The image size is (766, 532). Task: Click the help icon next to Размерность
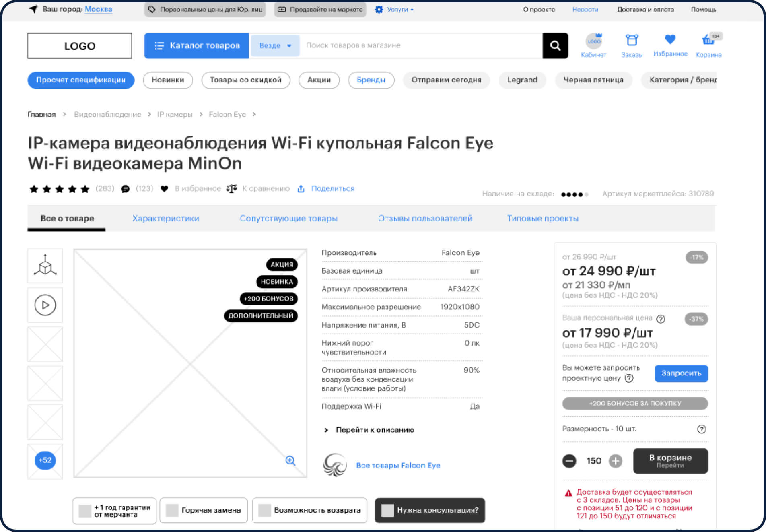point(701,429)
